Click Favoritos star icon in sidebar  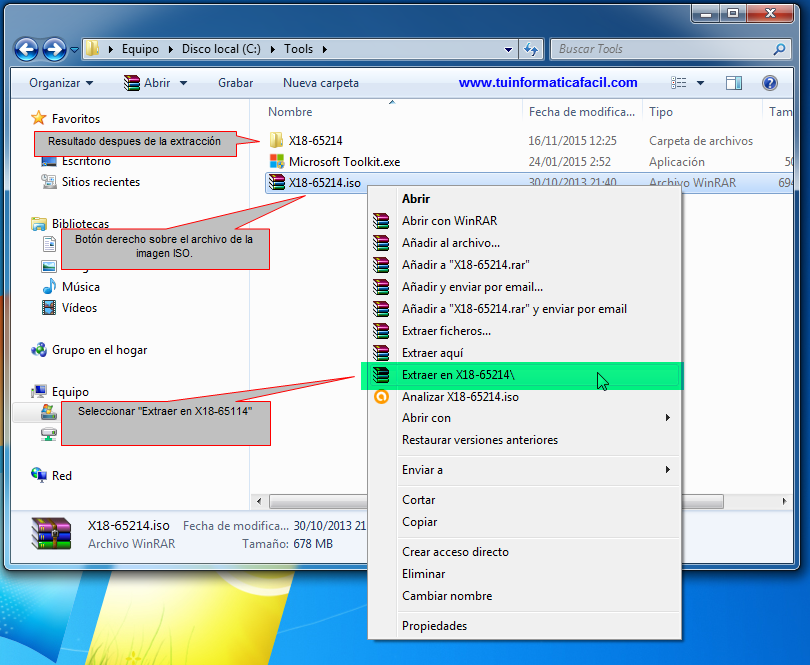[x=39, y=118]
